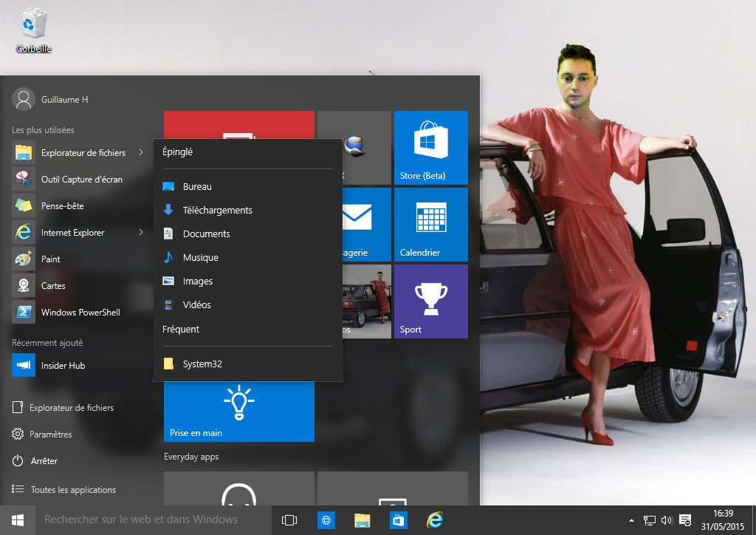Launch Paint from most used list

tap(50, 259)
